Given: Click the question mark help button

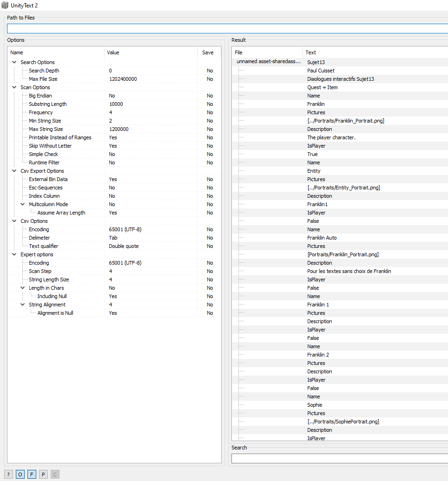Looking at the screenshot, I should 9,474.
